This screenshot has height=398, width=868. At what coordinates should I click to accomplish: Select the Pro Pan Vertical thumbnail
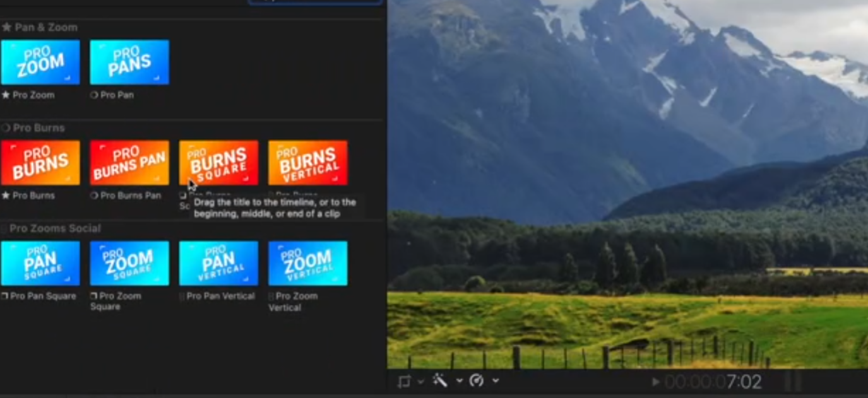tap(218, 263)
